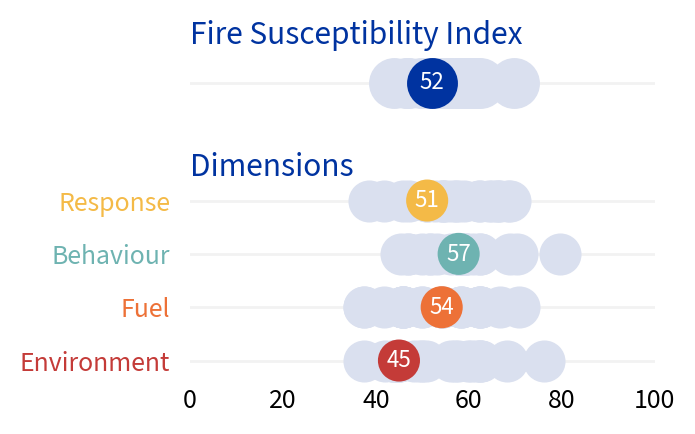
Task: Click the Dimensions heading
Action: coord(271,165)
